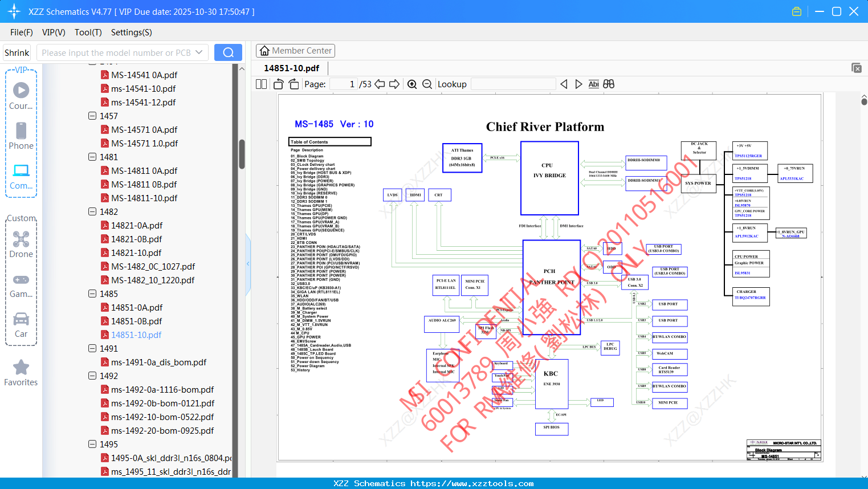868x489 pixels.
Task: Click the file tree vertical scrollbar thumb
Action: [x=242, y=154]
